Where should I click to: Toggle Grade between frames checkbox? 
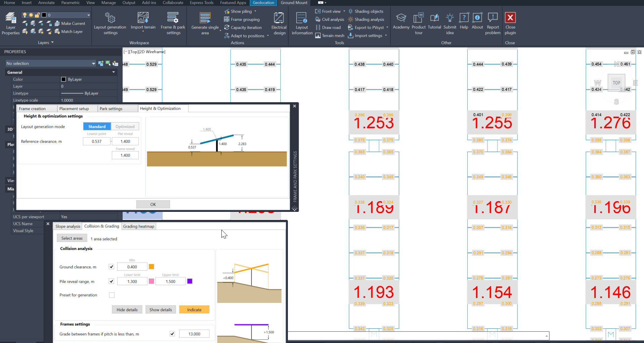(x=172, y=334)
